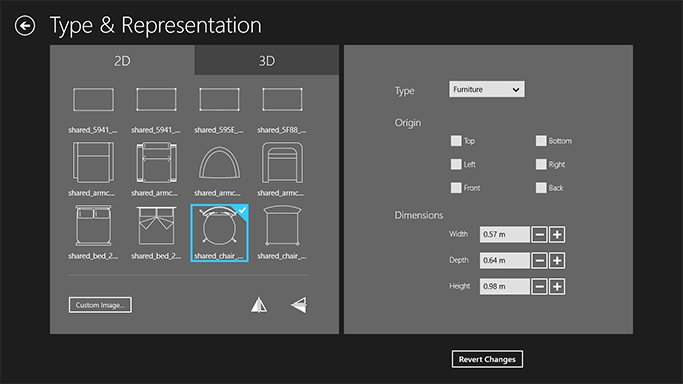This screenshot has height=384, width=683.
Task: Click Revert Changes button
Action: pyautogui.click(x=487, y=359)
